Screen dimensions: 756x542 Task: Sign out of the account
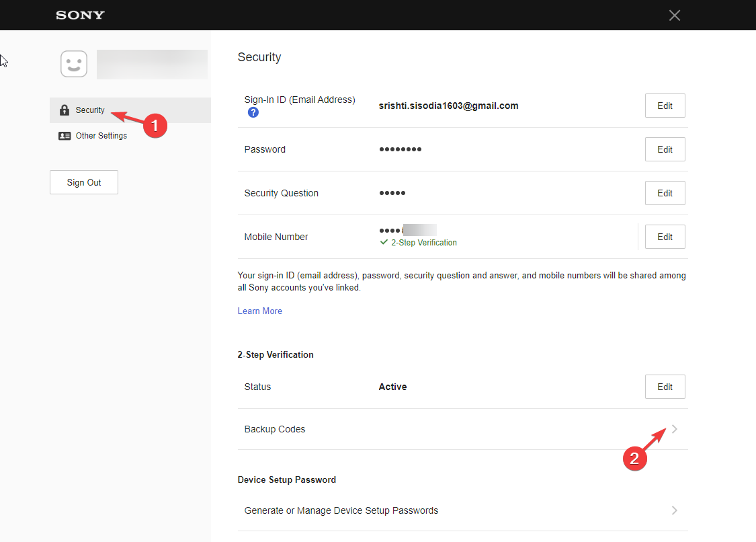pyautogui.click(x=84, y=182)
